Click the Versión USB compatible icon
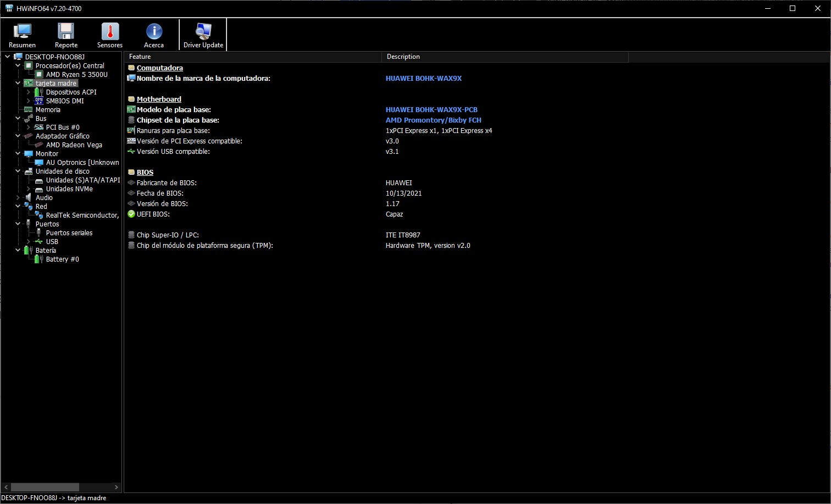 [131, 151]
